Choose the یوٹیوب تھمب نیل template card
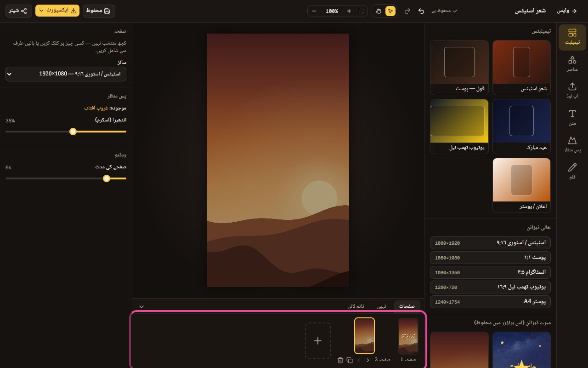Screen dimensions: 588x368 (459, 126)
